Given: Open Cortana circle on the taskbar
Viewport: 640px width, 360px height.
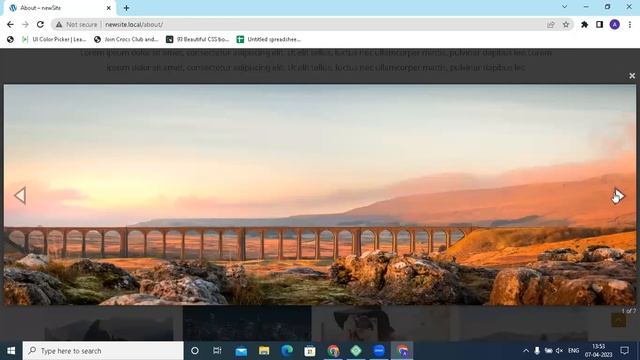Looking at the screenshot, I should [195, 351].
